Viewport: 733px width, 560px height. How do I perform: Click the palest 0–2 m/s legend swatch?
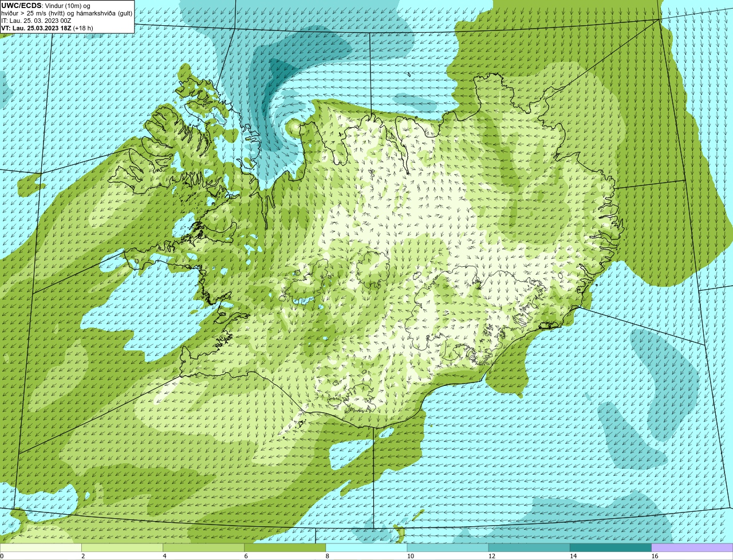point(41,548)
